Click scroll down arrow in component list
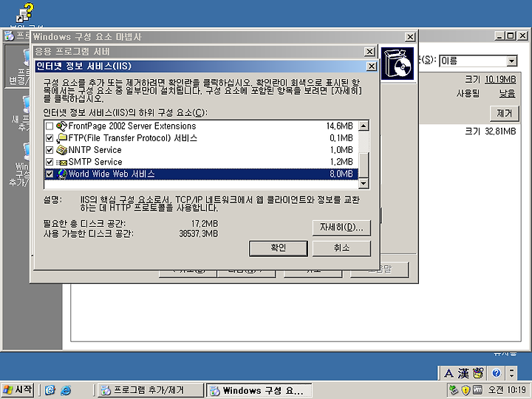Image resolution: width=532 pixels, height=399 pixels. tap(364, 183)
